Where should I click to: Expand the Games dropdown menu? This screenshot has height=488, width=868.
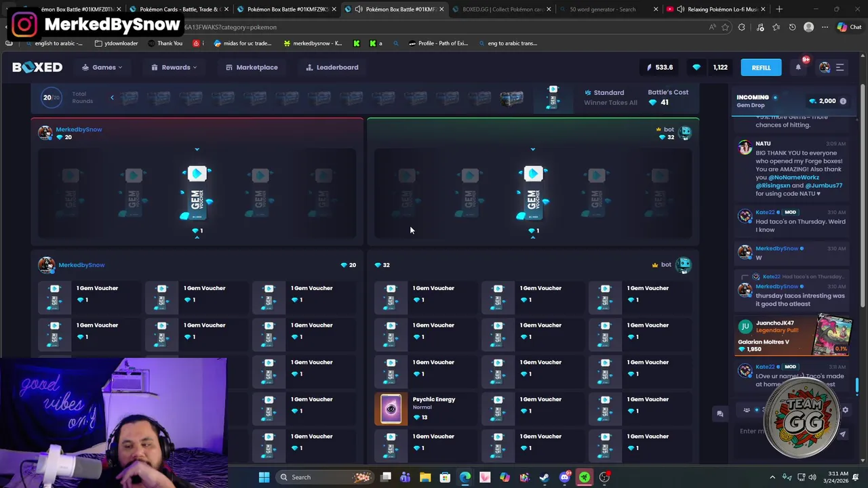pyautogui.click(x=102, y=67)
